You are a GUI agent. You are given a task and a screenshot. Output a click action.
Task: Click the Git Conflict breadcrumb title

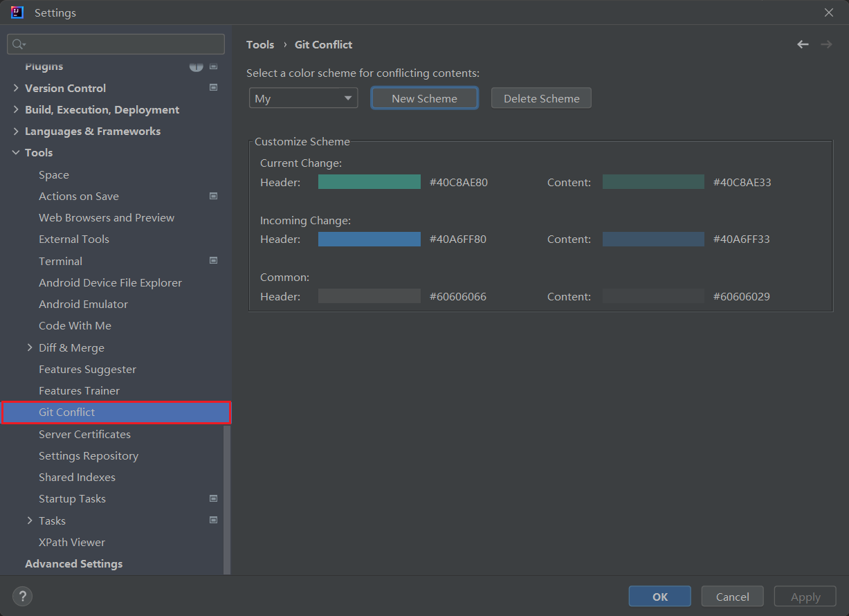(x=323, y=44)
